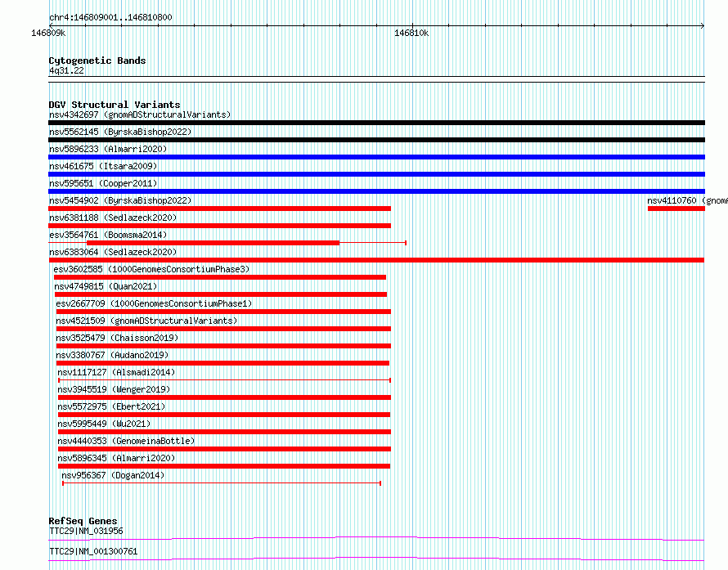Click the red bar for nsv3945519
Image resolution: width=728 pixels, height=570 pixels.
224,397
